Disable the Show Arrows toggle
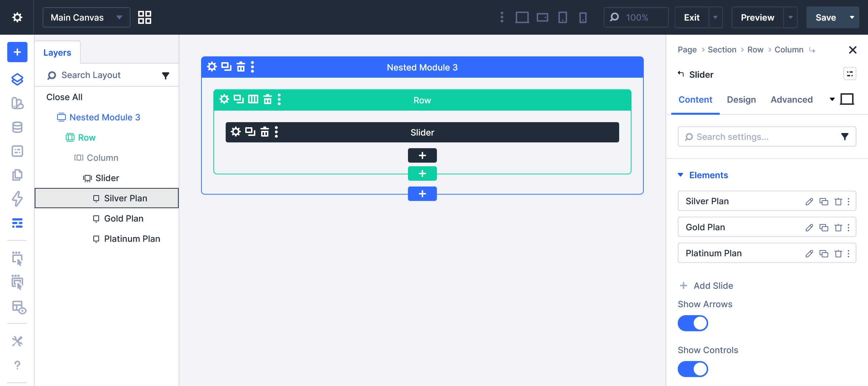Screen dimensions: 868x386 693,323
